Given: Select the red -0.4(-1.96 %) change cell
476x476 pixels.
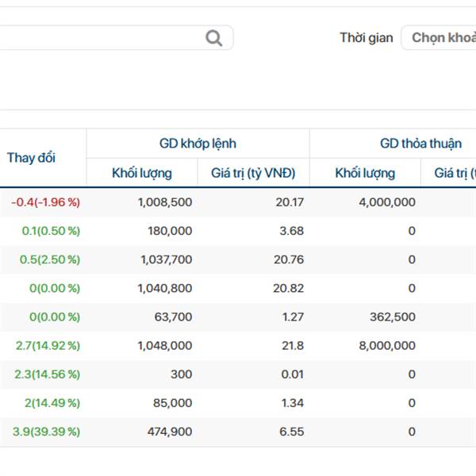Looking at the screenshot, I should click(x=45, y=202).
